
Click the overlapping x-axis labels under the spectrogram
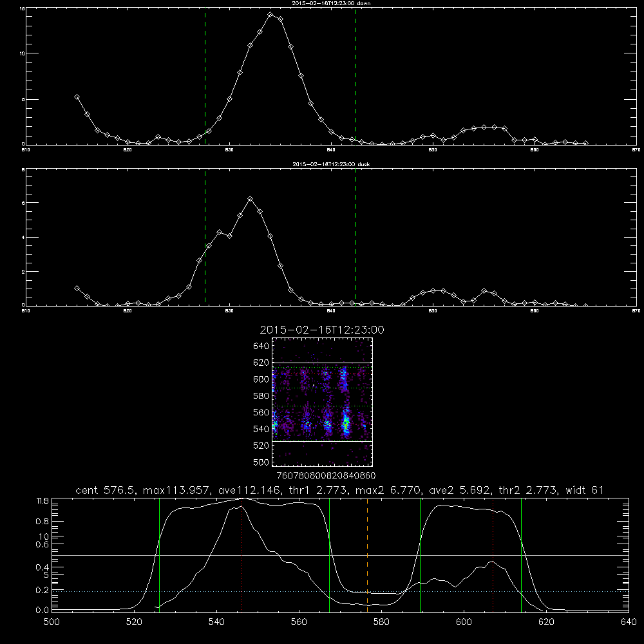(326, 476)
